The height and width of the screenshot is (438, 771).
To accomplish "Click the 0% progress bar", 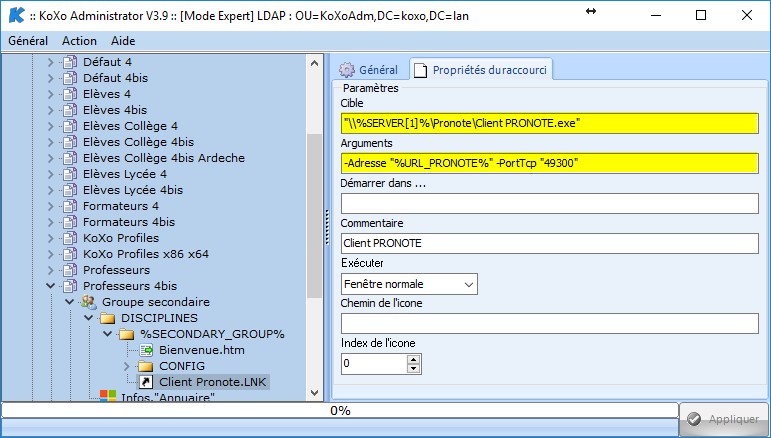I will click(339, 410).
